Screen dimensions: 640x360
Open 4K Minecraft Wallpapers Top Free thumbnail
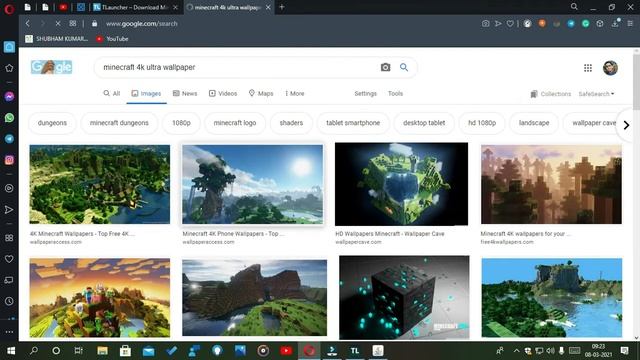100,184
